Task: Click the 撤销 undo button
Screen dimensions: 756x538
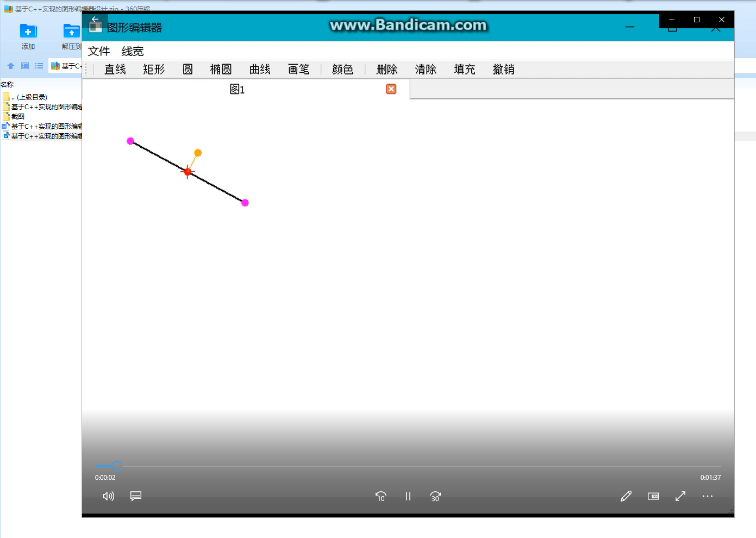Action: pos(503,70)
